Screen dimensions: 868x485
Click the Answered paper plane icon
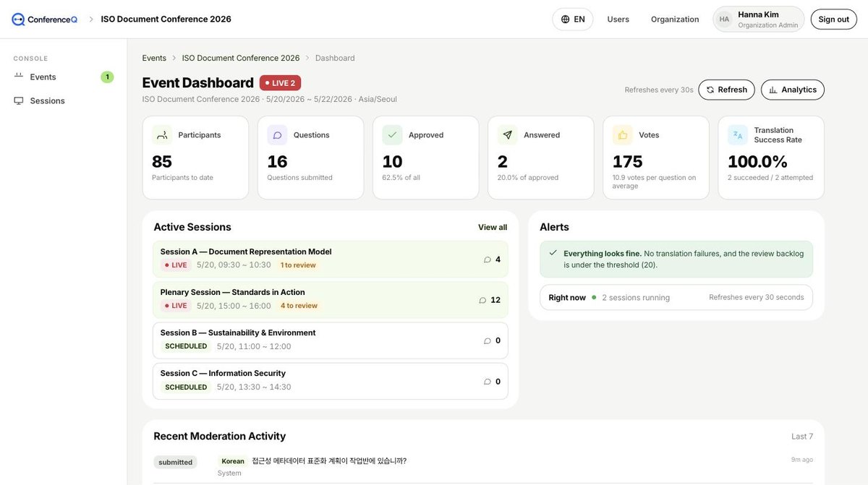pyautogui.click(x=507, y=135)
